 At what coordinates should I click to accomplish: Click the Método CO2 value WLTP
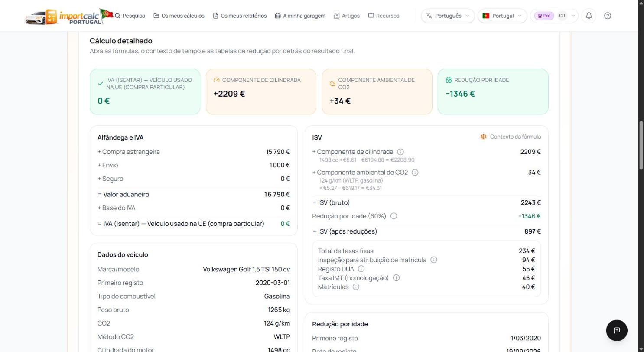[x=282, y=337]
